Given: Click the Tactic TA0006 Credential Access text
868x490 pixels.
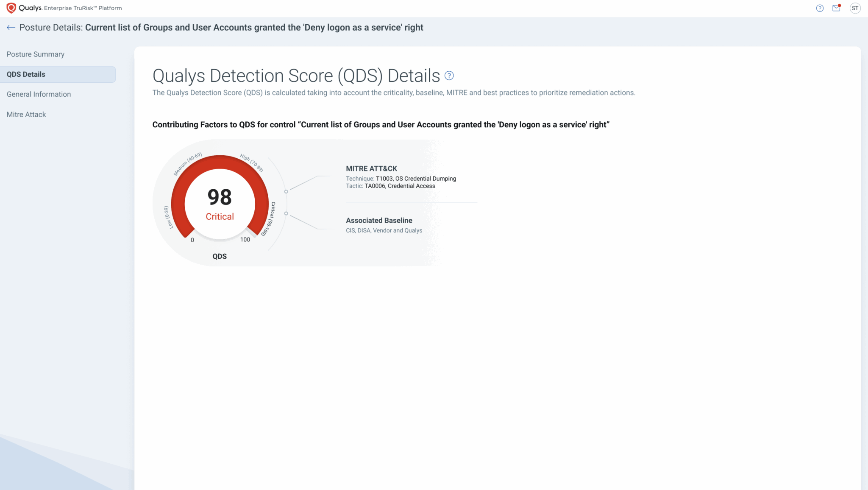Looking at the screenshot, I should (390, 186).
